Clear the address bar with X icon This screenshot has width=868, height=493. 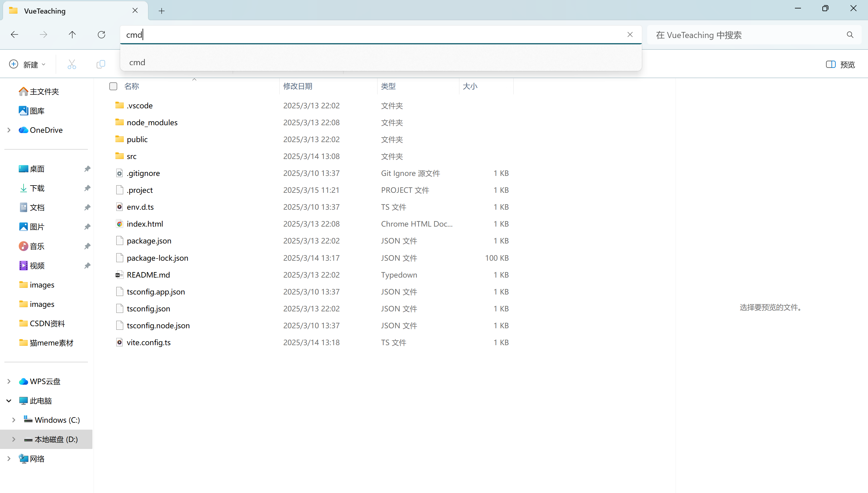click(630, 34)
